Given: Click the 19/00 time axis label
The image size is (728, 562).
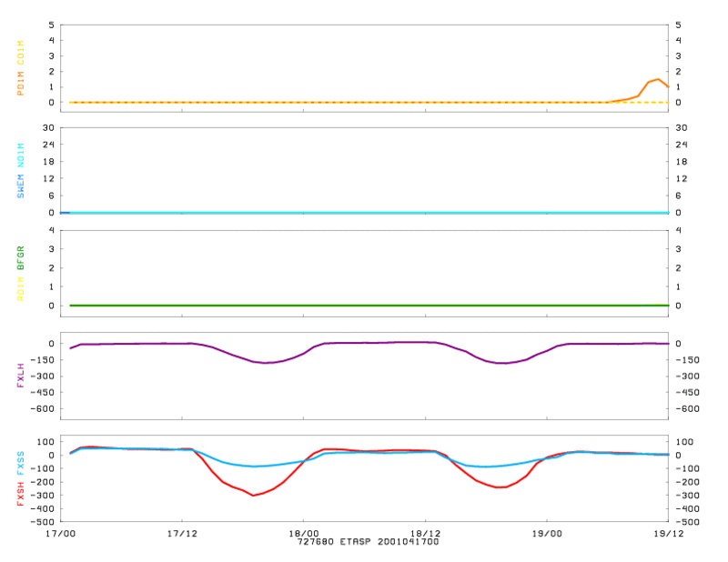Looking at the screenshot, I should 547,534.
